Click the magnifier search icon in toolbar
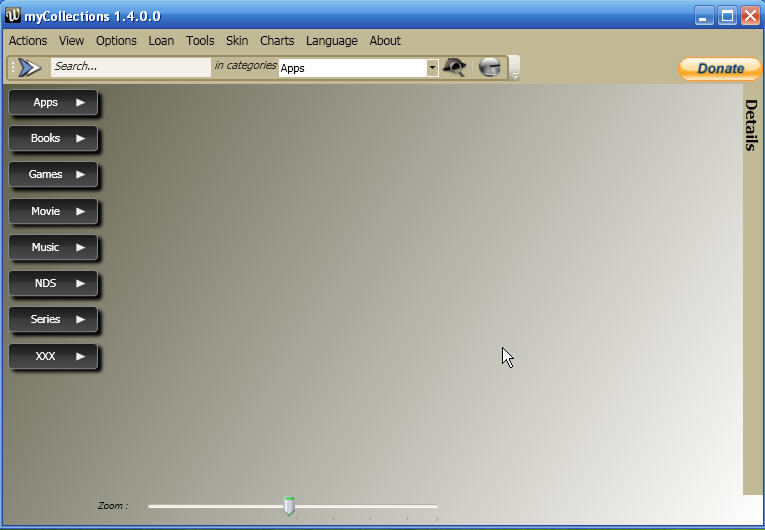765x530 pixels. tap(455, 67)
